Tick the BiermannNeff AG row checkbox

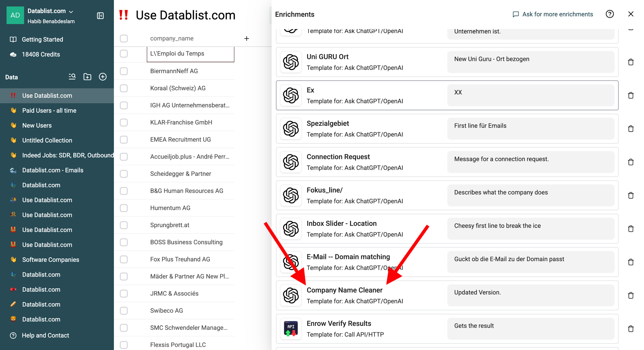pyautogui.click(x=124, y=71)
